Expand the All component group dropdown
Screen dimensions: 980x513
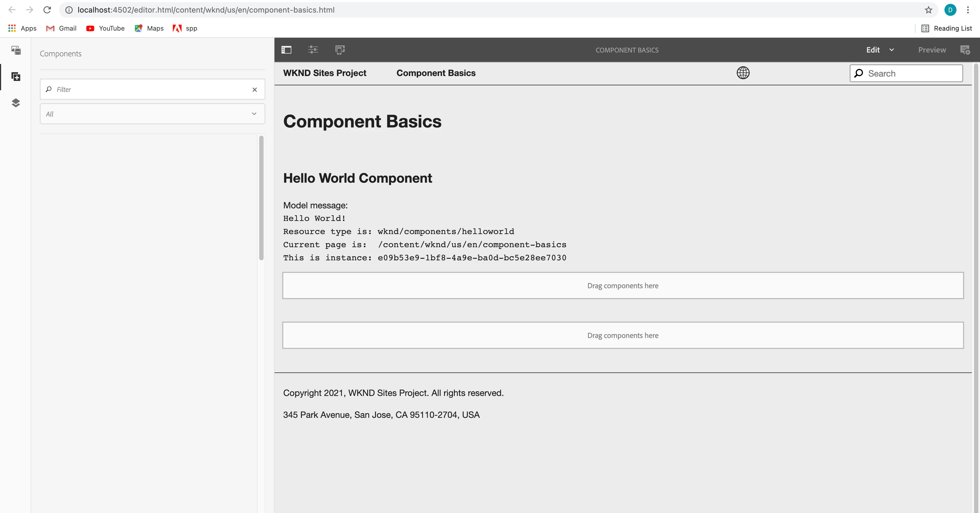pyautogui.click(x=152, y=114)
